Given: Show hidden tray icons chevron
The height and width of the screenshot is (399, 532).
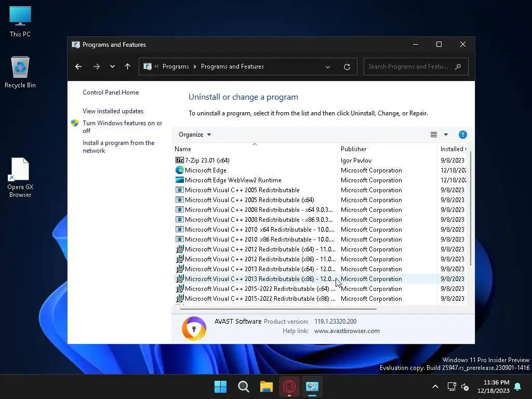Looking at the screenshot, I should point(435,387).
